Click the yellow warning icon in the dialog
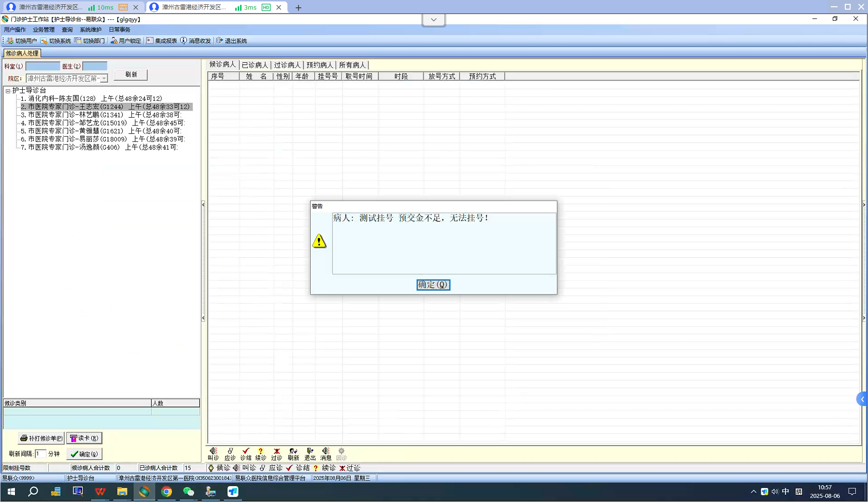 point(319,241)
